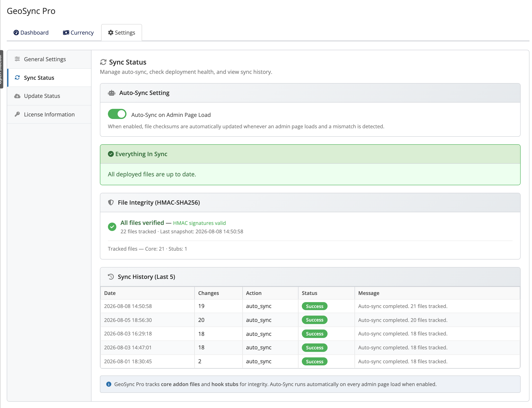The width and height of the screenshot is (532, 408).
Task: Click the Sync History (Last 5) heading
Action: pos(146,277)
